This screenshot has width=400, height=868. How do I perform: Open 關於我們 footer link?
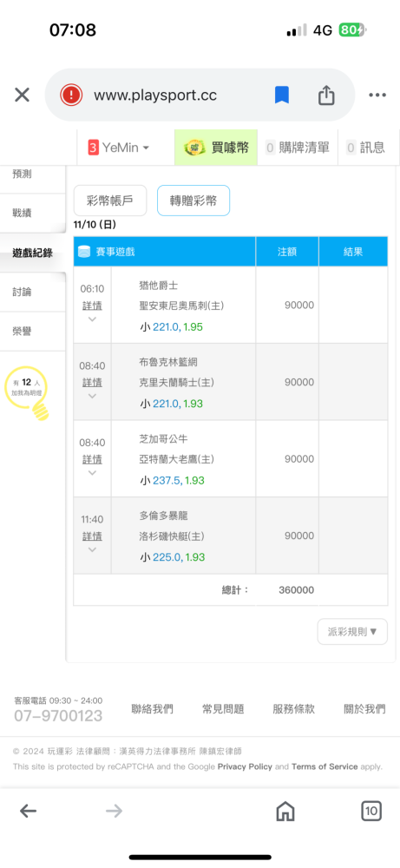(364, 709)
